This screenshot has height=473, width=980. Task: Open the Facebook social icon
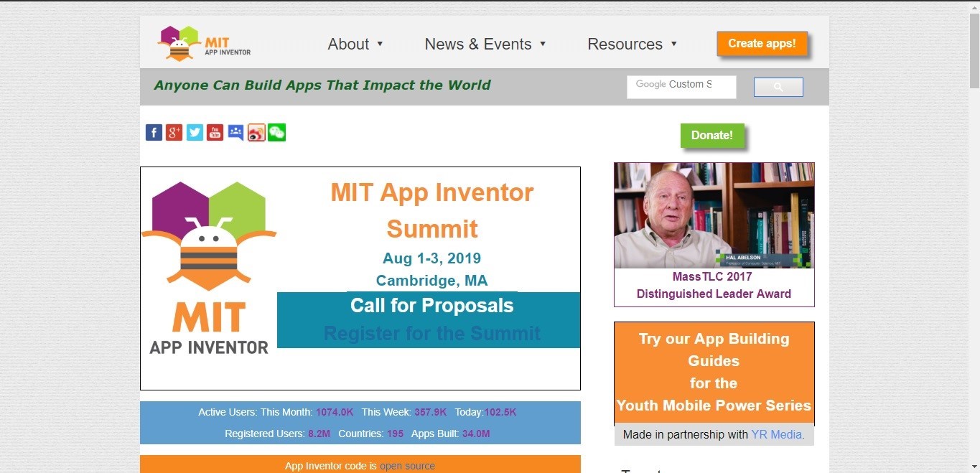point(154,133)
